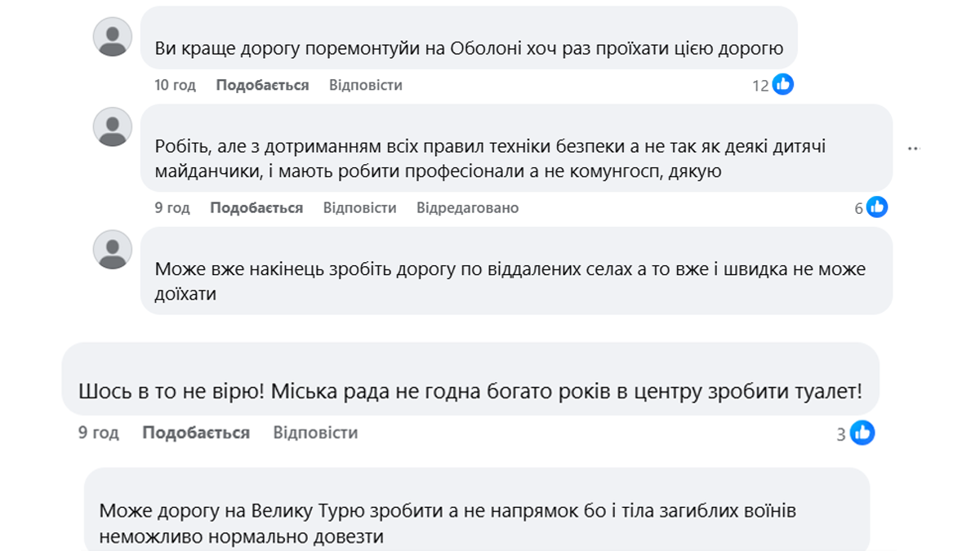Open the three-dot comment options menu
The height and width of the screenshot is (551, 980).
[x=913, y=149]
